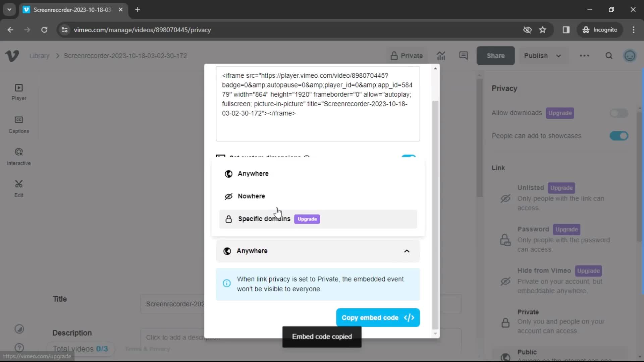644x362 pixels.
Task: Open the Captions sidebar tool
Action: point(19,125)
